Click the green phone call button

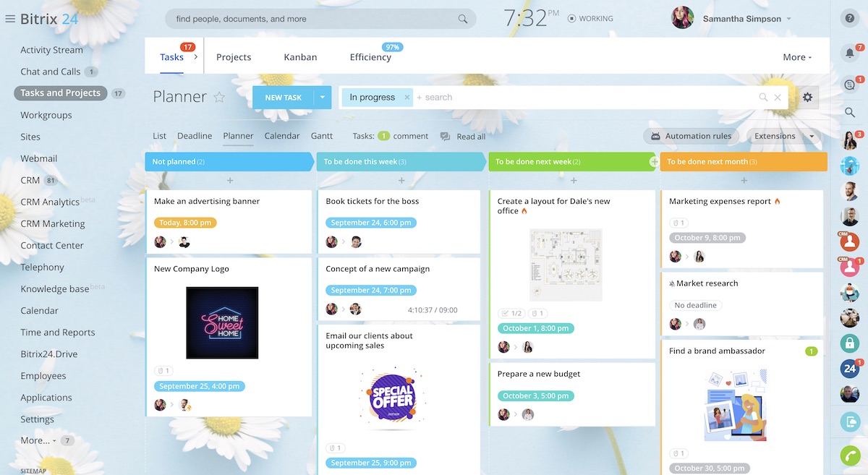point(850,455)
